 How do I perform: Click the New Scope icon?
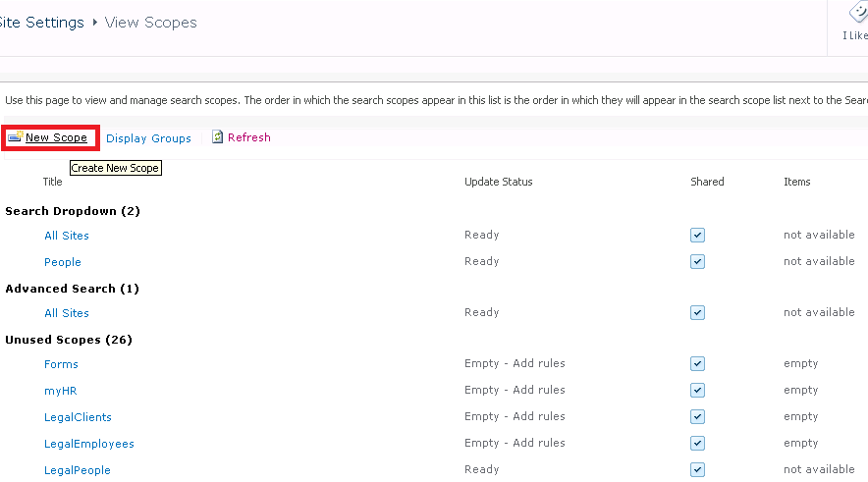(x=15, y=137)
